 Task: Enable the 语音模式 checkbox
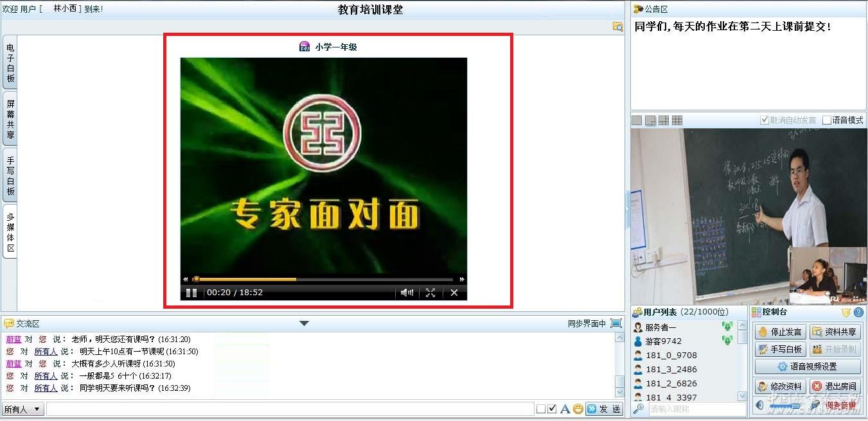tap(827, 121)
